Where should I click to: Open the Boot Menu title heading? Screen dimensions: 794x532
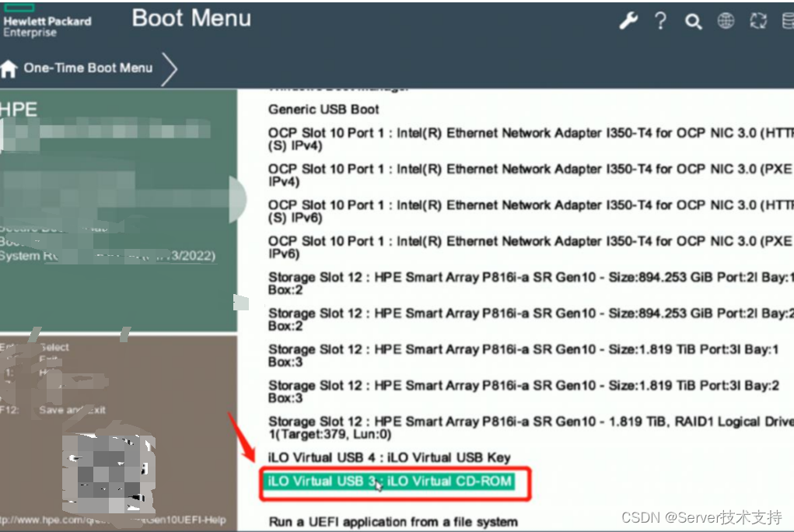pyautogui.click(x=191, y=18)
